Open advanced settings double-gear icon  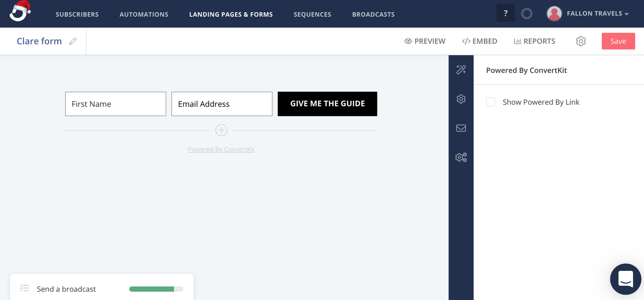pos(461,157)
